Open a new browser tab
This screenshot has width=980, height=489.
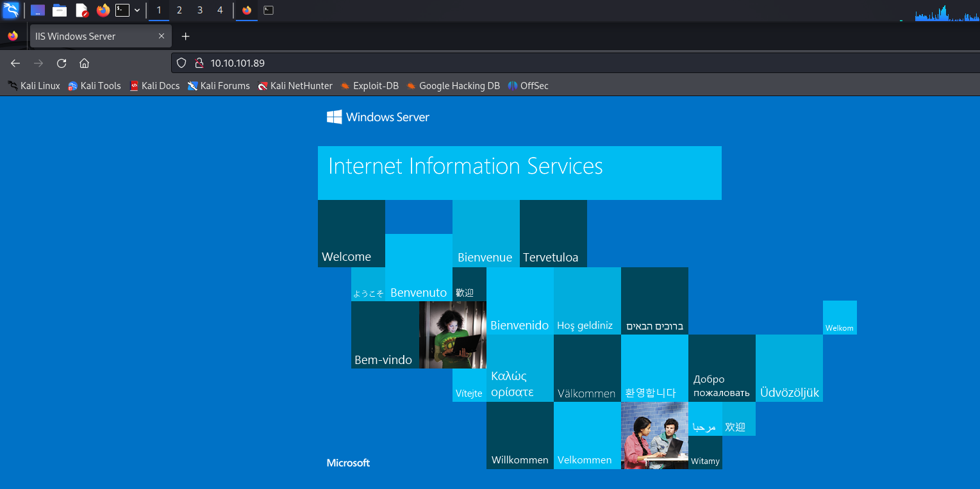click(x=186, y=37)
